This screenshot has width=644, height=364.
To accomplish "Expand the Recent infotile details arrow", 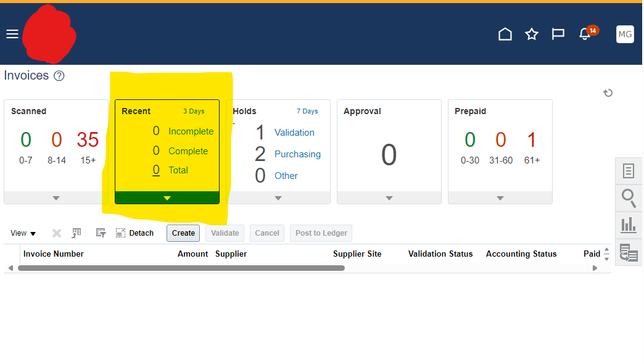I will (x=167, y=198).
